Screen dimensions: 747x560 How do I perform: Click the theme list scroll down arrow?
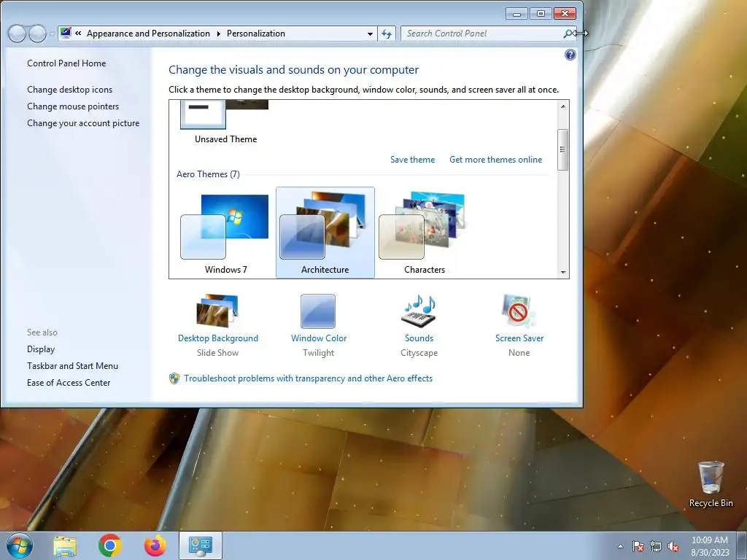pos(563,273)
